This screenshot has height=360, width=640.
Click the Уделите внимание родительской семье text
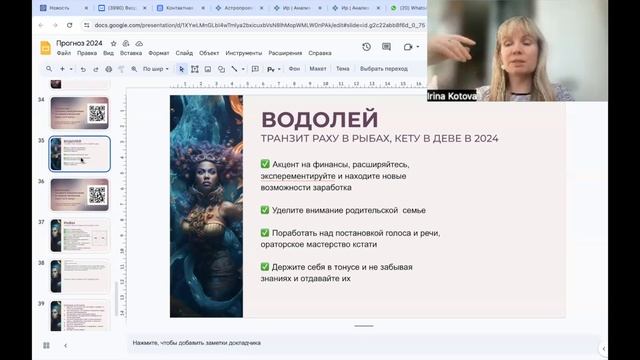tap(343, 210)
